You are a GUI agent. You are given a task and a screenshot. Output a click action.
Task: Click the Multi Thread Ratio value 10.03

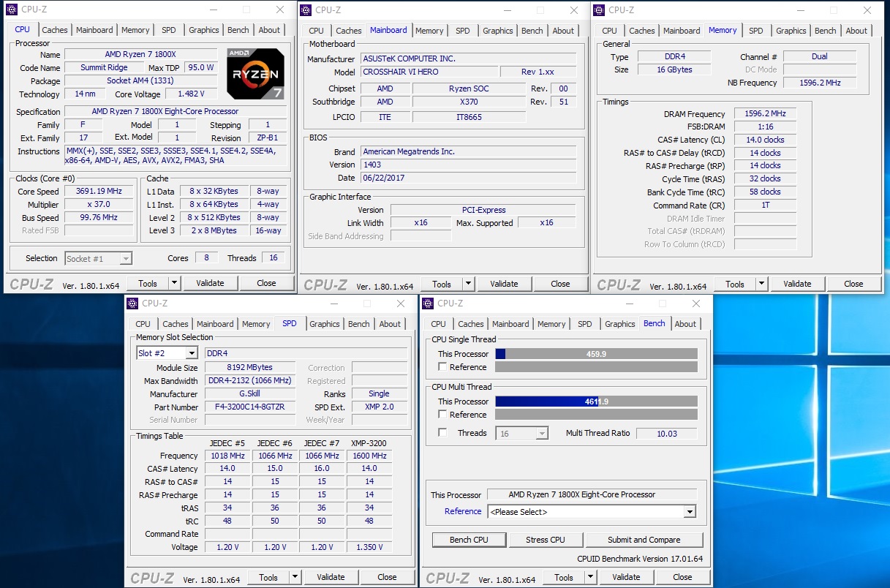[x=666, y=433]
